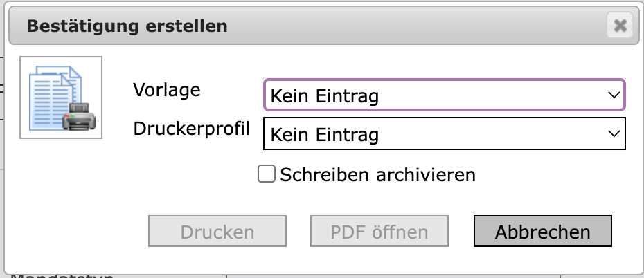Click the Schreiben archivieren label text

(377, 175)
